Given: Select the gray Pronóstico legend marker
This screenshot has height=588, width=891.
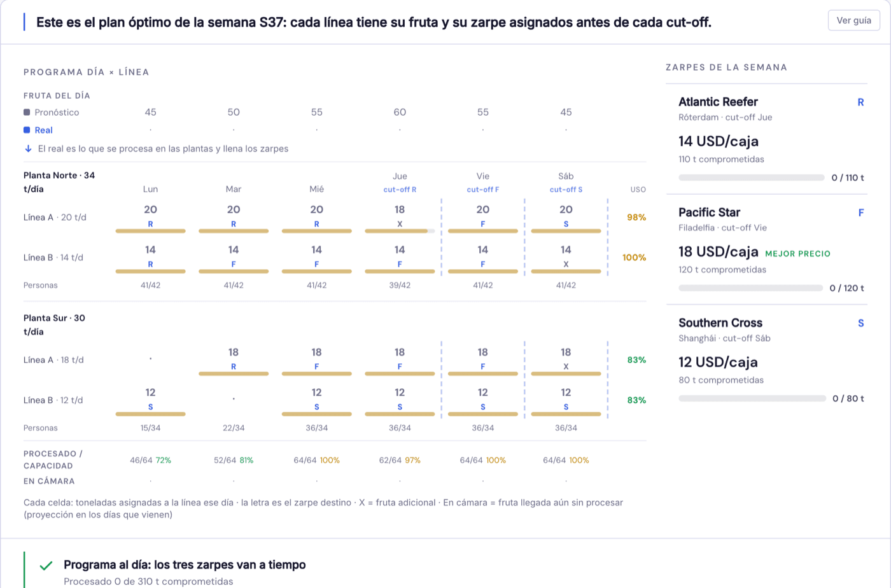Looking at the screenshot, I should [x=27, y=112].
